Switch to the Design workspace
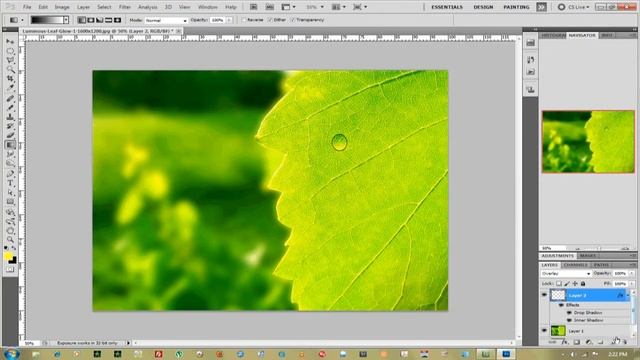Image resolution: width=640 pixels, height=360 pixels. [483, 7]
